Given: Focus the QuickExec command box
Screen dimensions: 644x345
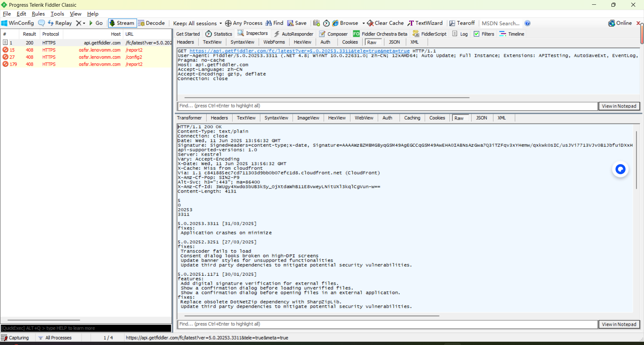Looking at the screenshot, I should [x=86, y=328].
